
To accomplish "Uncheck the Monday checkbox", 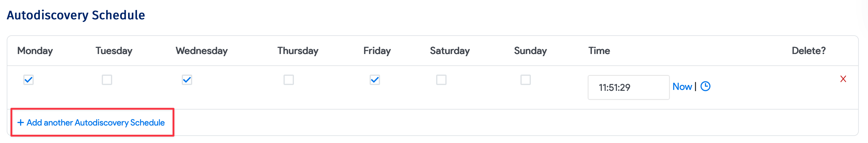I will coord(29,80).
